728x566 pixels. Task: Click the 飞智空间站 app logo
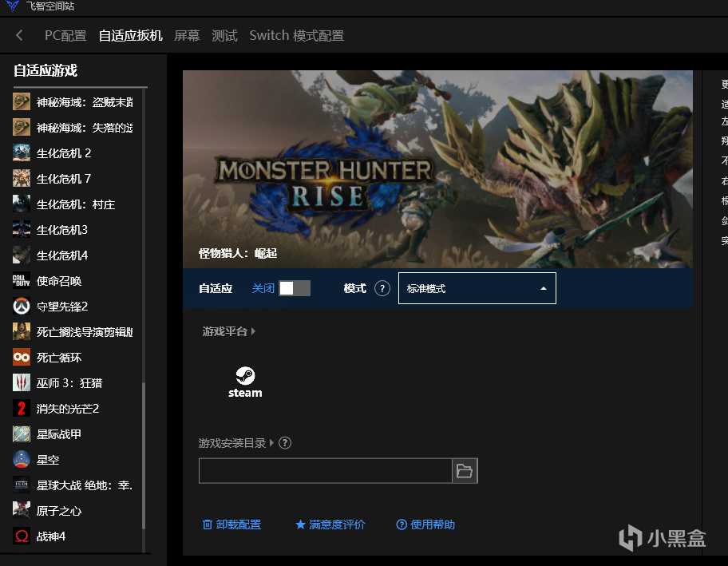(x=13, y=6)
